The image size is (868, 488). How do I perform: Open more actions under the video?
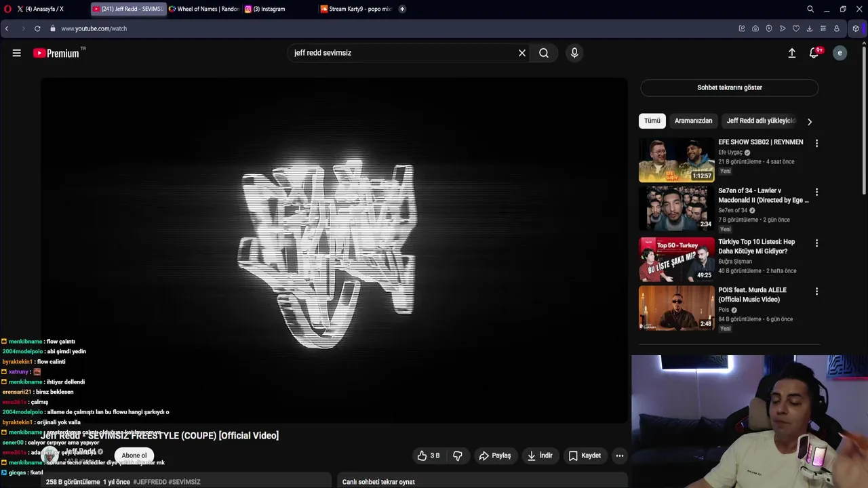click(619, 455)
